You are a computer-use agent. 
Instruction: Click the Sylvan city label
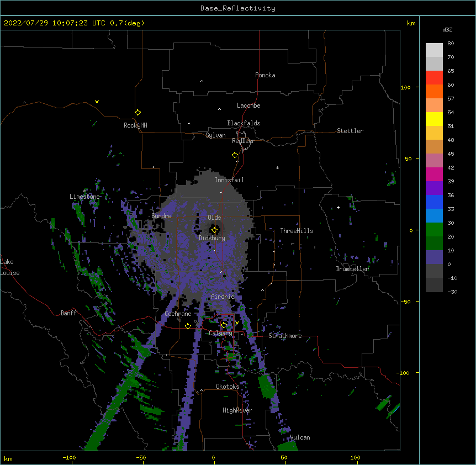click(x=215, y=135)
